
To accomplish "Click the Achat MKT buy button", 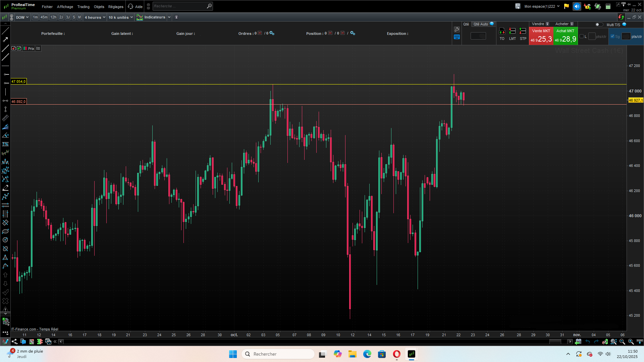I will (x=565, y=36).
